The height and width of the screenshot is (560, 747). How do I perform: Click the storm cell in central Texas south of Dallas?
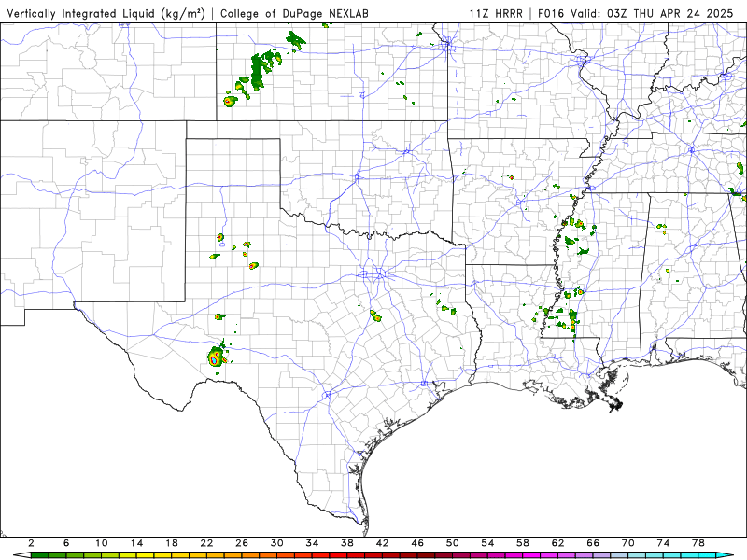(x=376, y=315)
